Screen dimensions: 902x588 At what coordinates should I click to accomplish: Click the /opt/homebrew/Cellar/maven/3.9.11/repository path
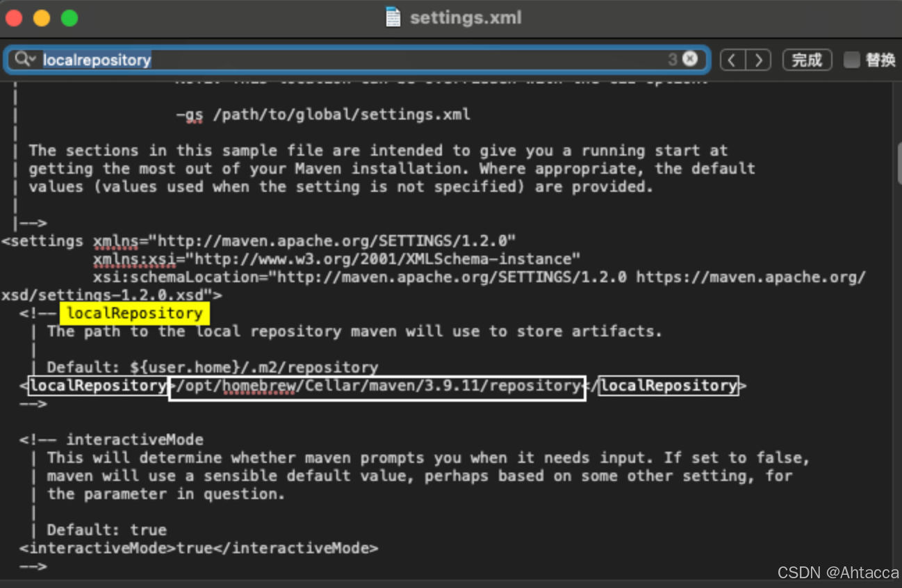pyautogui.click(x=377, y=386)
